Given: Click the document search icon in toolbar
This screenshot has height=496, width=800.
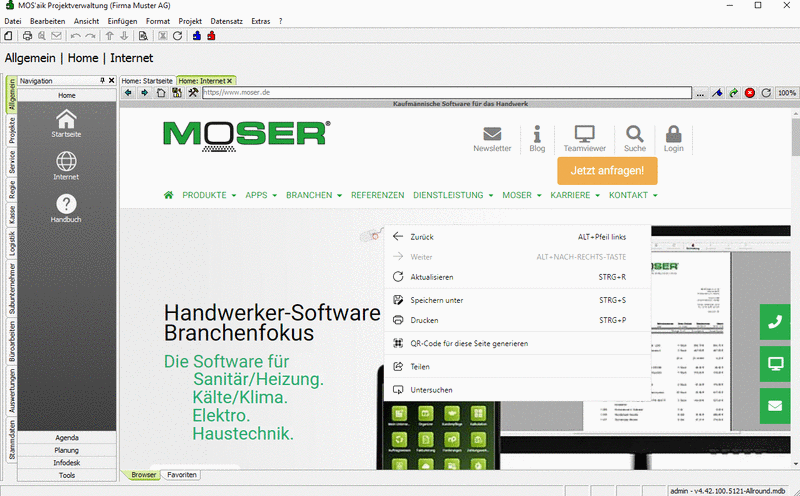Looking at the screenshot, I should click(x=143, y=36).
